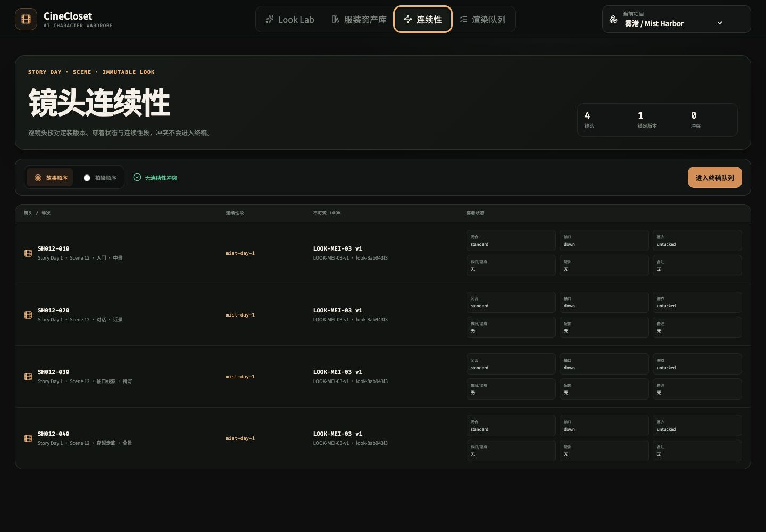
Task: Click LOOK-MEI-03 v1 in the SH012-020 row
Action: [x=338, y=310]
